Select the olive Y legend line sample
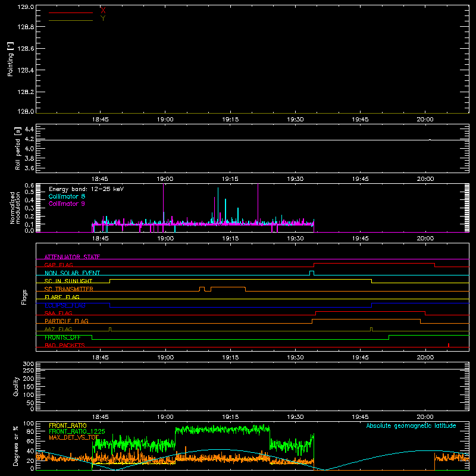The width and height of the screenshot is (476, 476). coord(71,20)
